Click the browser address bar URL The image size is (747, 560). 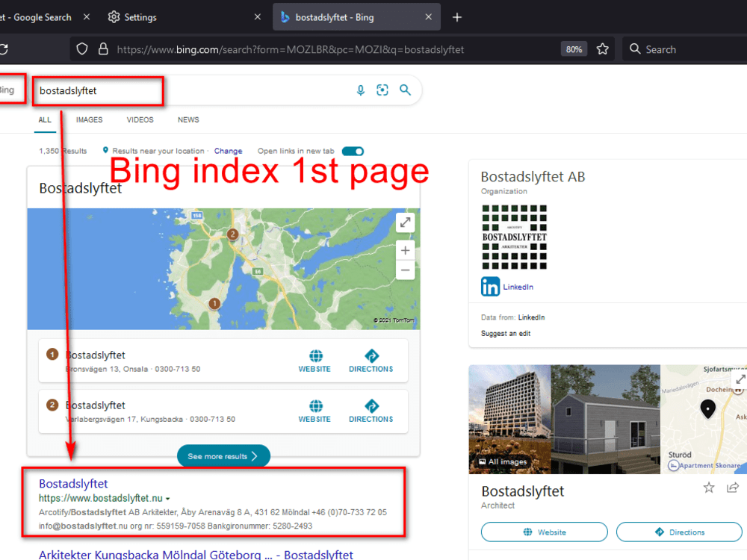(290, 49)
